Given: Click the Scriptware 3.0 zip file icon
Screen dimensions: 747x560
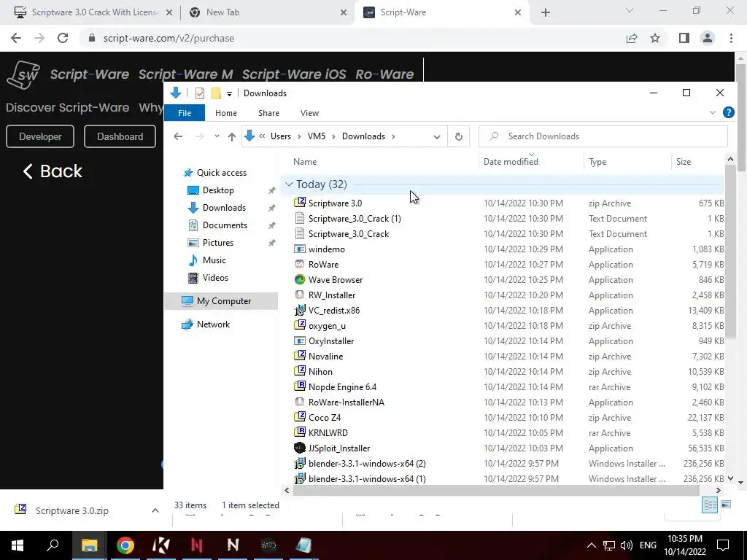Looking at the screenshot, I should point(300,203).
